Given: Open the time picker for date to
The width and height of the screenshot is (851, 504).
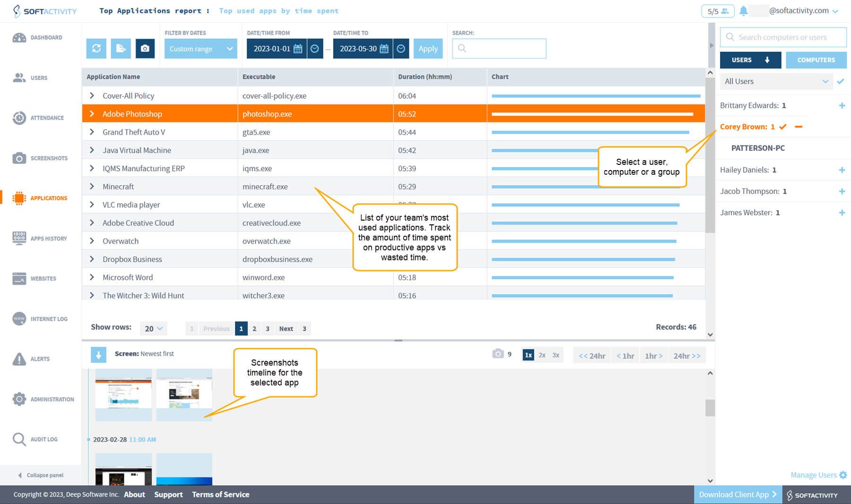Looking at the screenshot, I should click(x=401, y=49).
